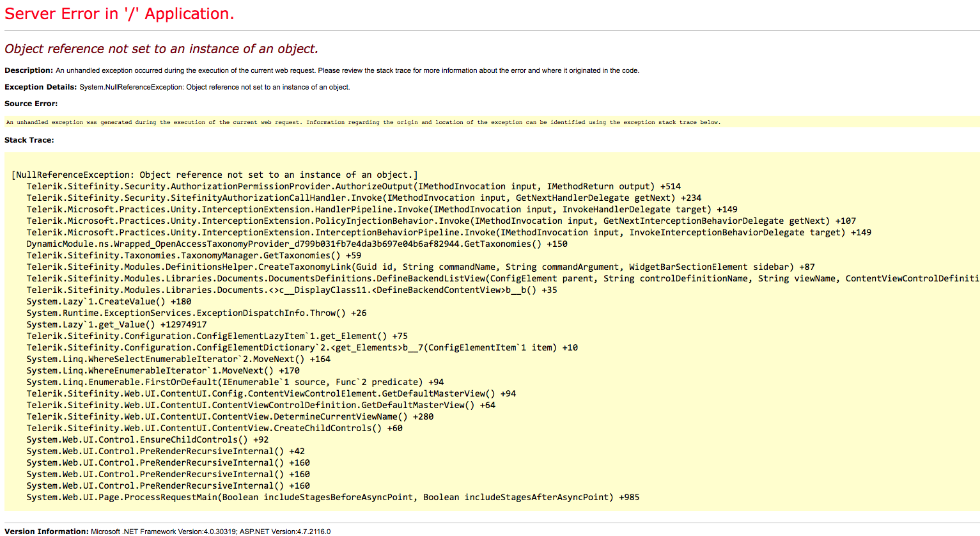Click the Enumerable.FirstOrDefault stack trace line
The width and height of the screenshot is (980, 536).
235,382
